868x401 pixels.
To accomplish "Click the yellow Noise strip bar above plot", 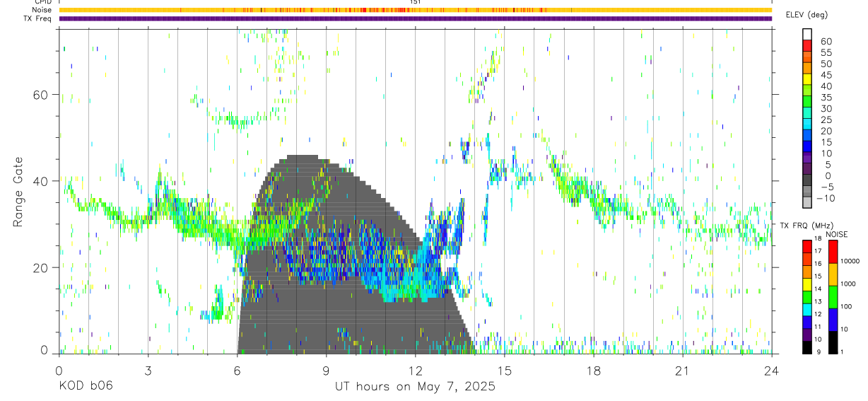I will coord(415,10).
